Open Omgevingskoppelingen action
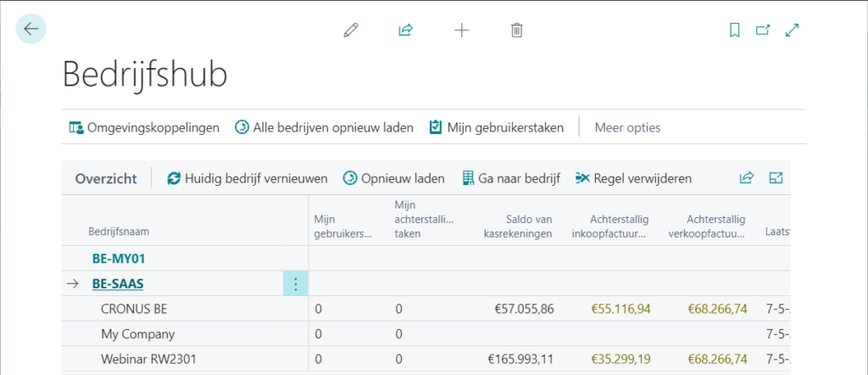The width and height of the screenshot is (868, 375). click(143, 128)
